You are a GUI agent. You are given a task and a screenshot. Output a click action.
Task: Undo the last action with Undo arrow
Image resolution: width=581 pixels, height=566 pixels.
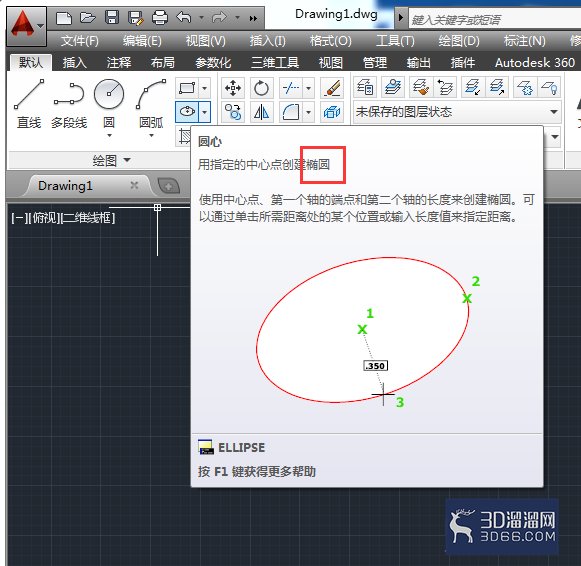[184, 17]
